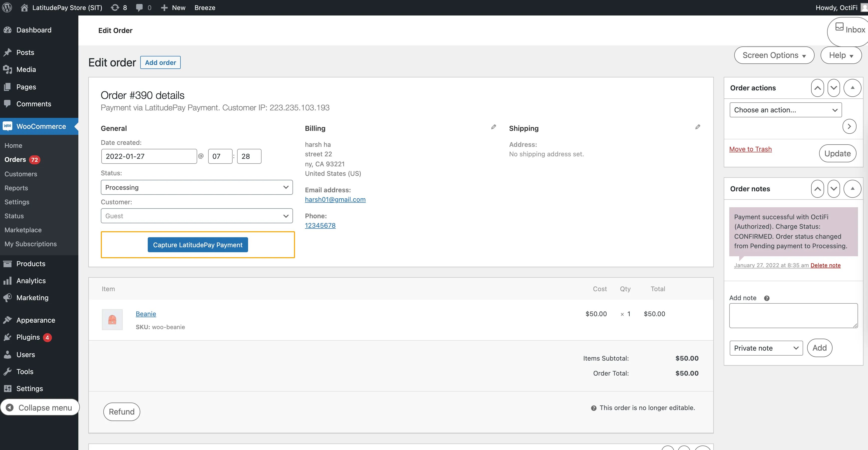This screenshot has height=450, width=868.
Task: Click the billing edit pencil icon
Action: tap(493, 127)
